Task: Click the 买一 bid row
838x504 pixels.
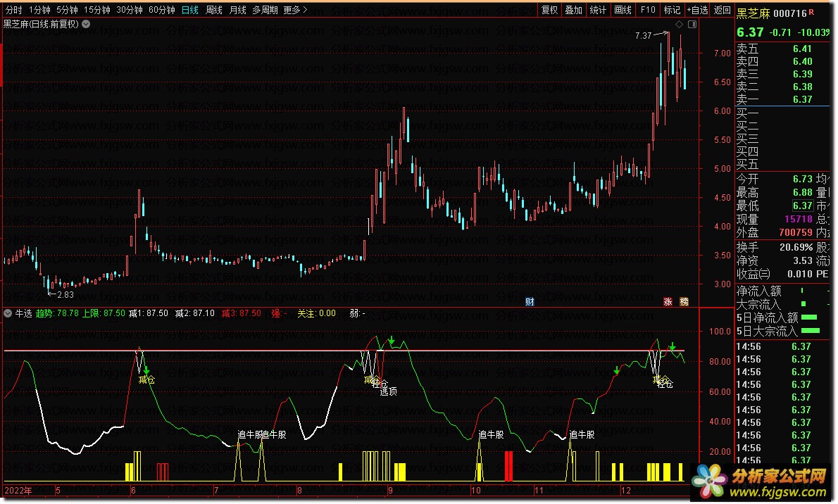Action: [x=782, y=113]
